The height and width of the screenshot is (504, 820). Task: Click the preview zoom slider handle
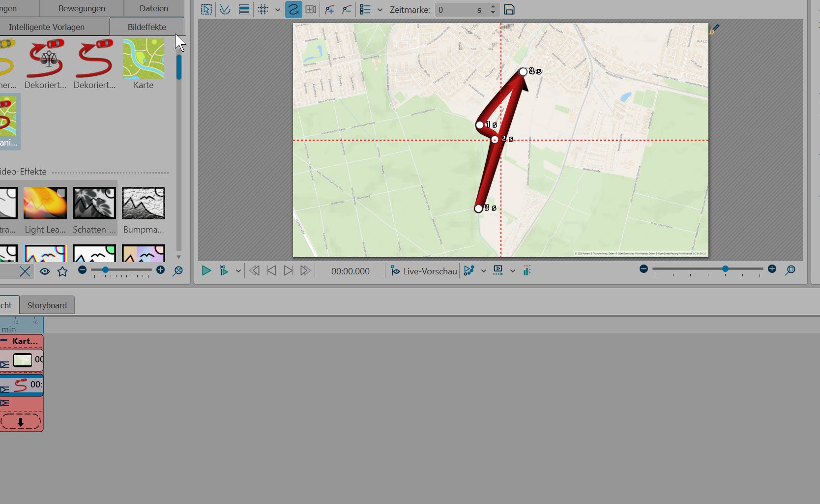coord(725,269)
